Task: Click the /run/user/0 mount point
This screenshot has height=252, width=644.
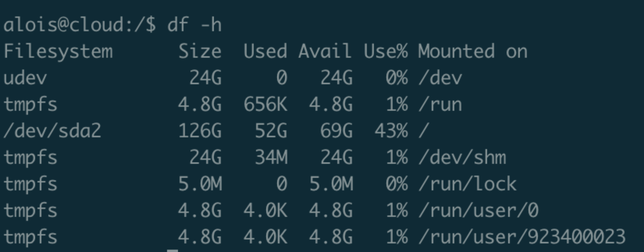Action: coord(478,211)
